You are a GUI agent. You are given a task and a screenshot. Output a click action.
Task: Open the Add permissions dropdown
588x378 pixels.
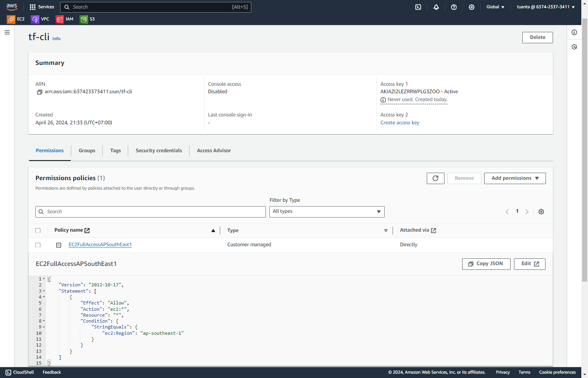coord(515,178)
